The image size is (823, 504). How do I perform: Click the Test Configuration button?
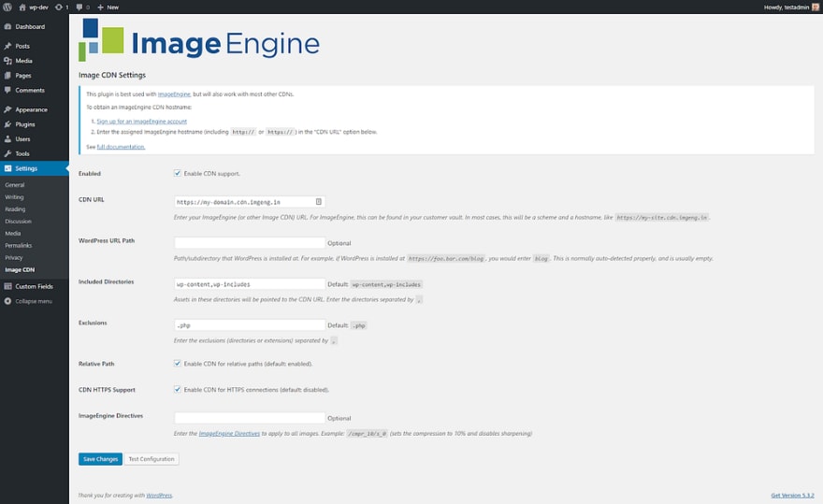pos(152,459)
